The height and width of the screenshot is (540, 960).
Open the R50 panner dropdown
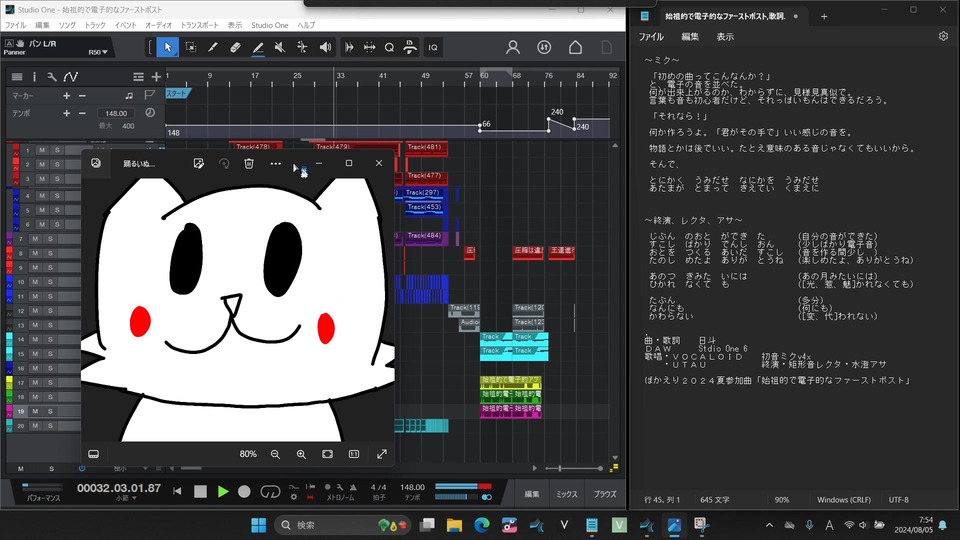pyautogui.click(x=99, y=52)
